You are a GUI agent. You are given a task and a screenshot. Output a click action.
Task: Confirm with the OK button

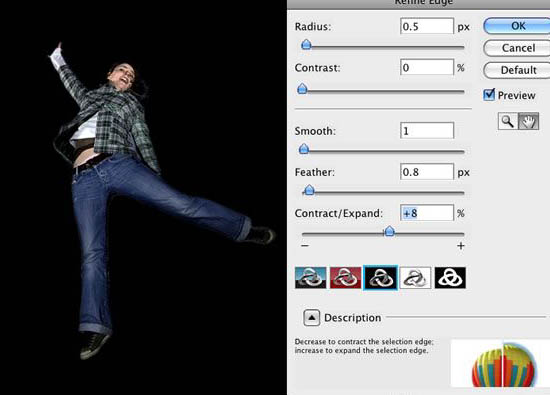[517, 26]
